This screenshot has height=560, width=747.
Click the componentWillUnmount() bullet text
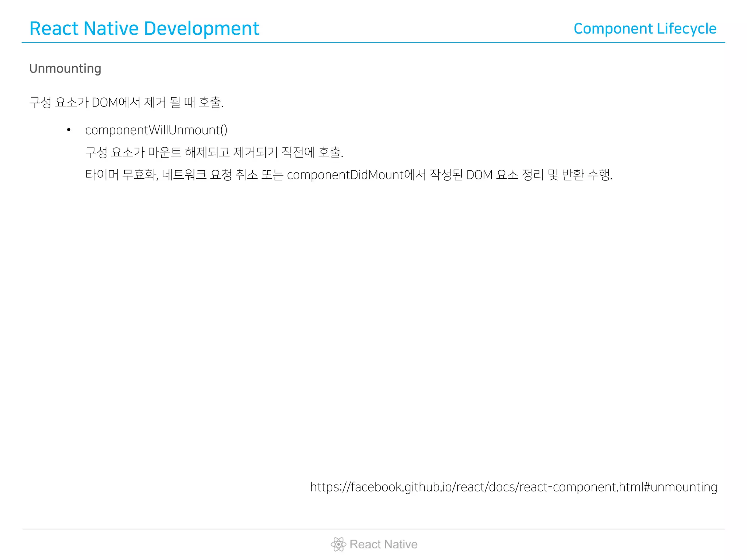[156, 130]
